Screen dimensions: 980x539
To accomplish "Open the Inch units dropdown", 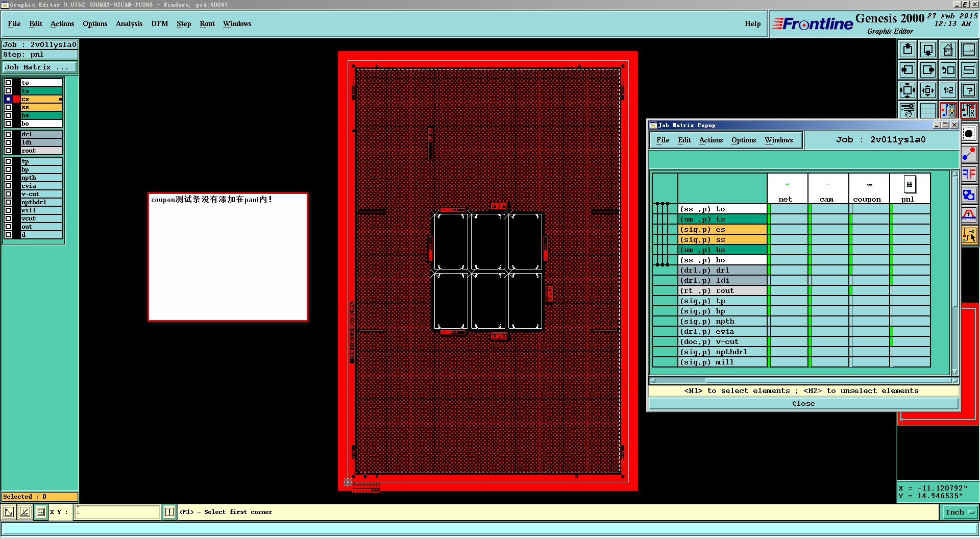I will tap(960, 512).
